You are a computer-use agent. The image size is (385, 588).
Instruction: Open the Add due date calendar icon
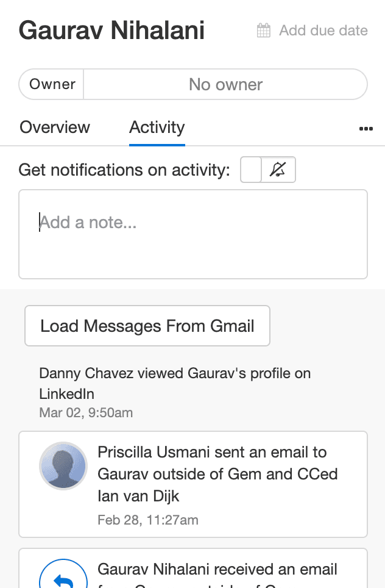click(x=263, y=29)
